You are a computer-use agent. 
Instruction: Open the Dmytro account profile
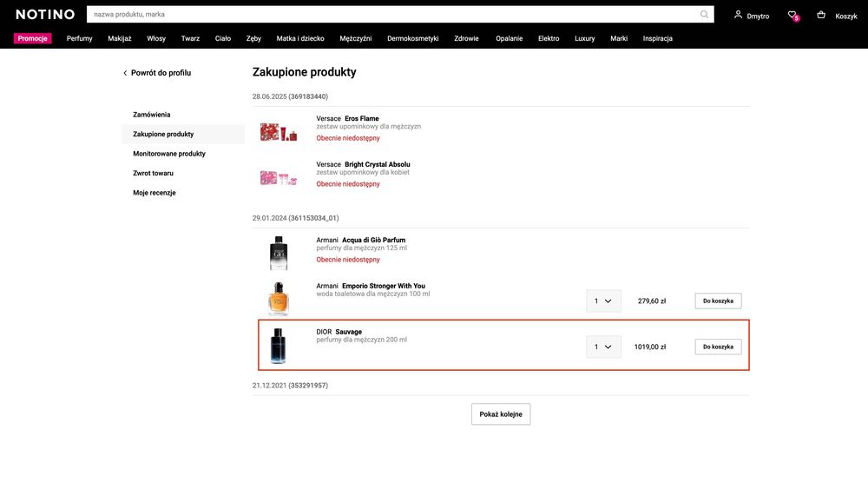pos(751,16)
